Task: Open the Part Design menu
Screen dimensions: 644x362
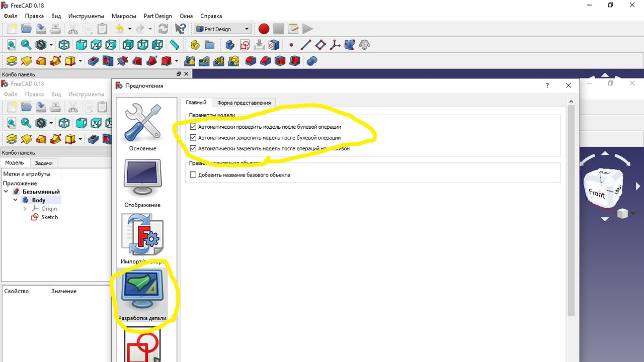Action: [158, 16]
